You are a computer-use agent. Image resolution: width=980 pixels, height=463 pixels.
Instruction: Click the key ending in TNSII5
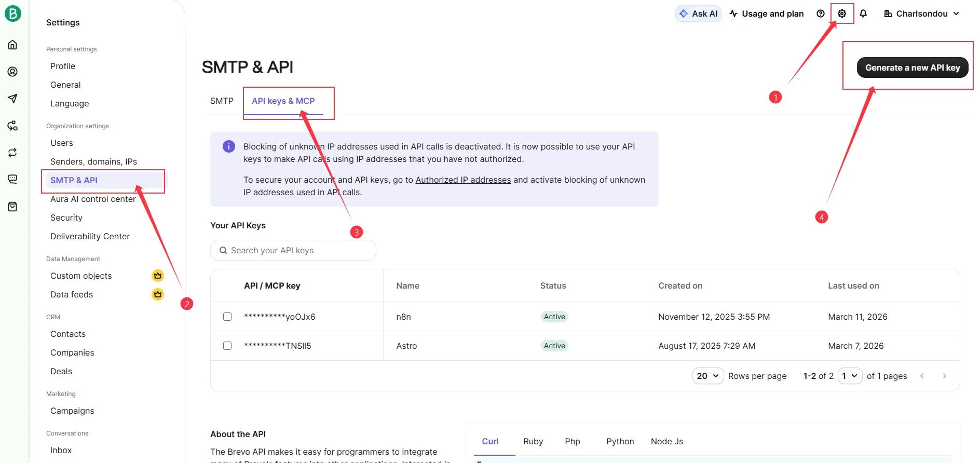pos(278,346)
